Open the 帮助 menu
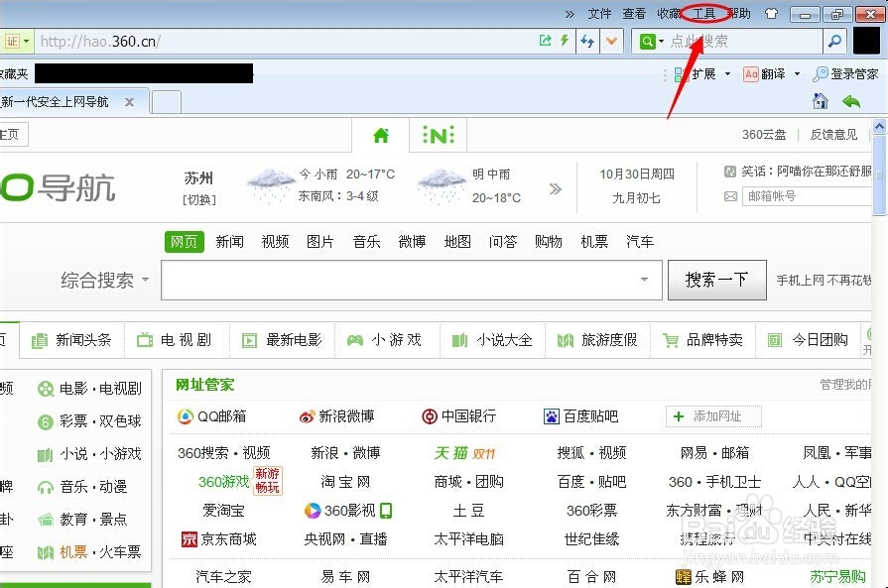The height and width of the screenshot is (588, 888). click(x=739, y=14)
